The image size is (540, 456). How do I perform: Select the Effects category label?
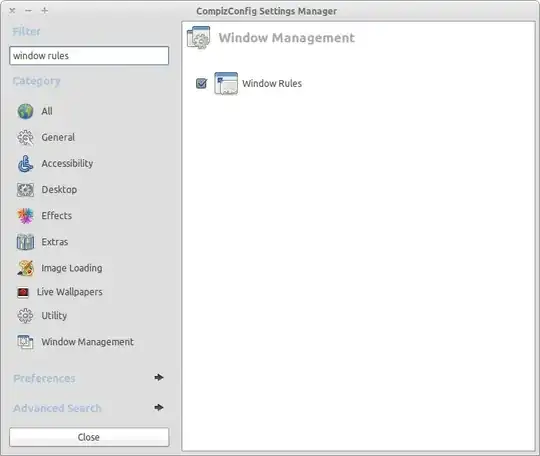pos(56,216)
